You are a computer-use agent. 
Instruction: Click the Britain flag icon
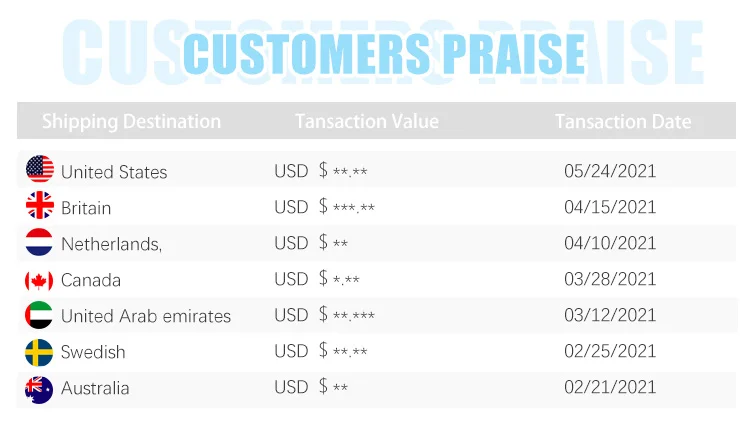tap(40, 206)
